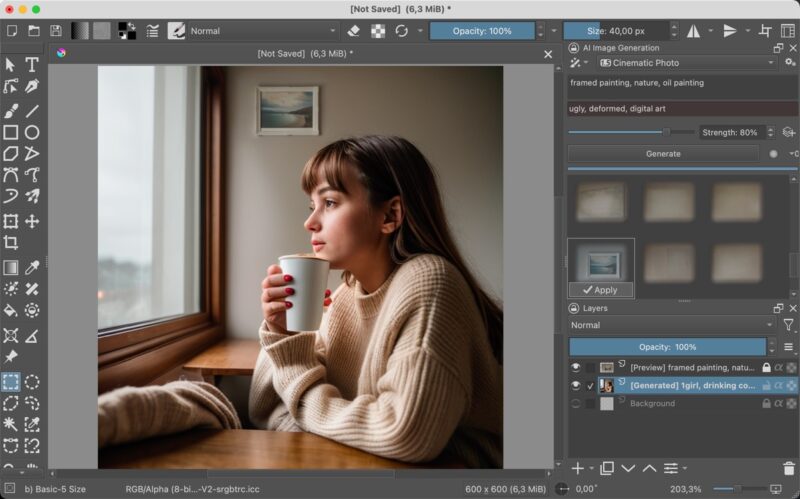Viewport: 800px width, 499px height.
Task: Toggle eraser mode
Action: (354, 31)
